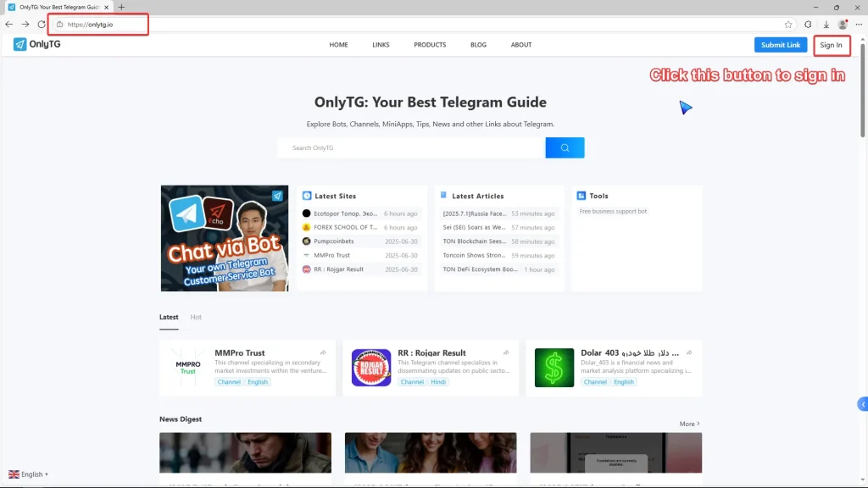Image resolution: width=868 pixels, height=488 pixels.
Task: Click share icon on RR : Rojgar Result card
Action: (506, 352)
